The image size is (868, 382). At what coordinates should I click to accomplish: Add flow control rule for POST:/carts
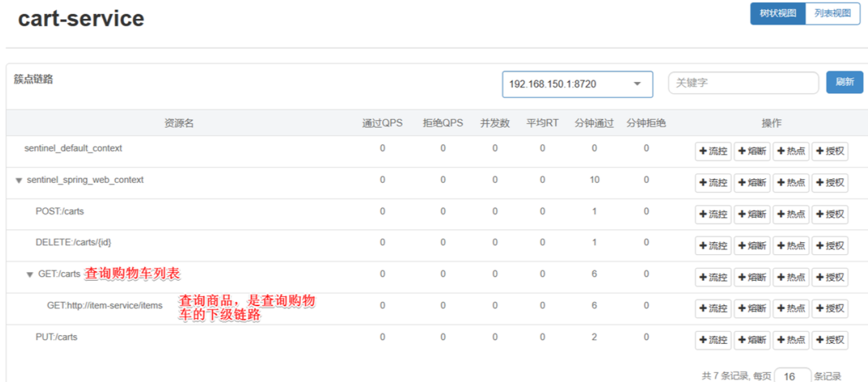pos(713,214)
